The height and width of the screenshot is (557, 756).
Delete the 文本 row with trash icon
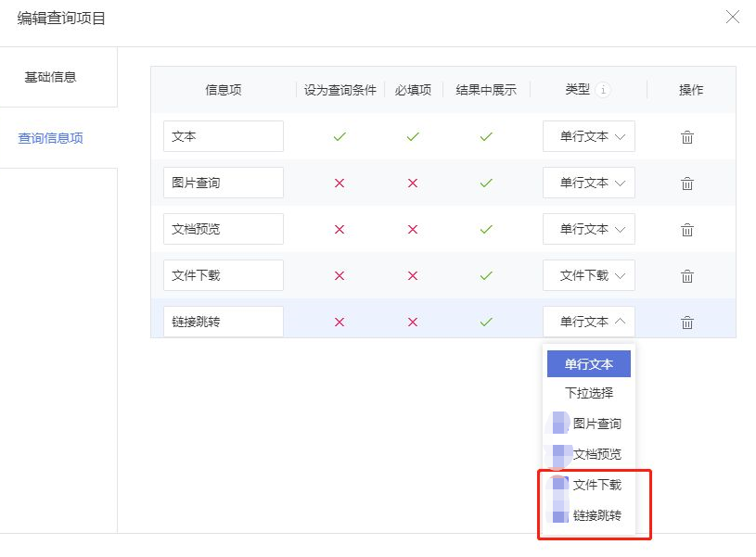pyautogui.click(x=687, y=137)
